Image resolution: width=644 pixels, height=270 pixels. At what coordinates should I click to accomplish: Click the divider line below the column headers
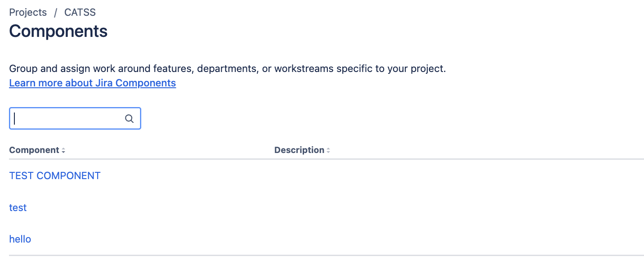coord(326,159)
